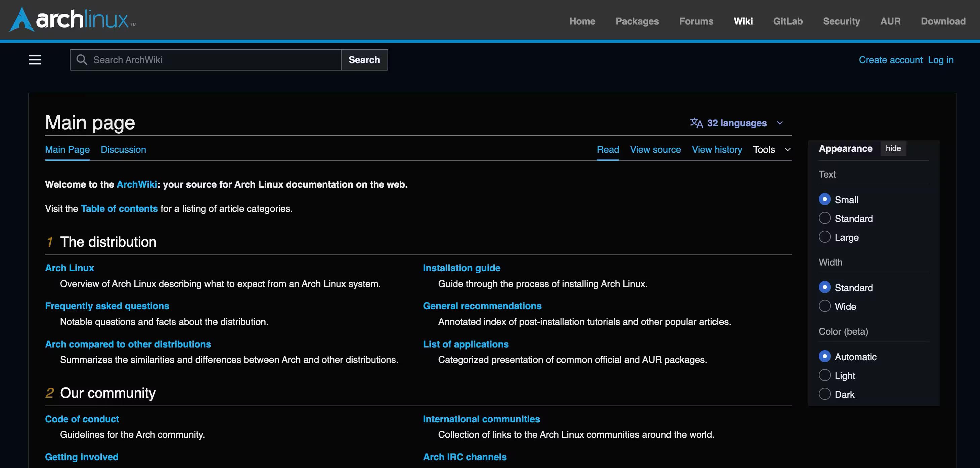The height and width of the screenshot is (468, 980).
Task: Open the Arch Linux article link
Action: 69,268
